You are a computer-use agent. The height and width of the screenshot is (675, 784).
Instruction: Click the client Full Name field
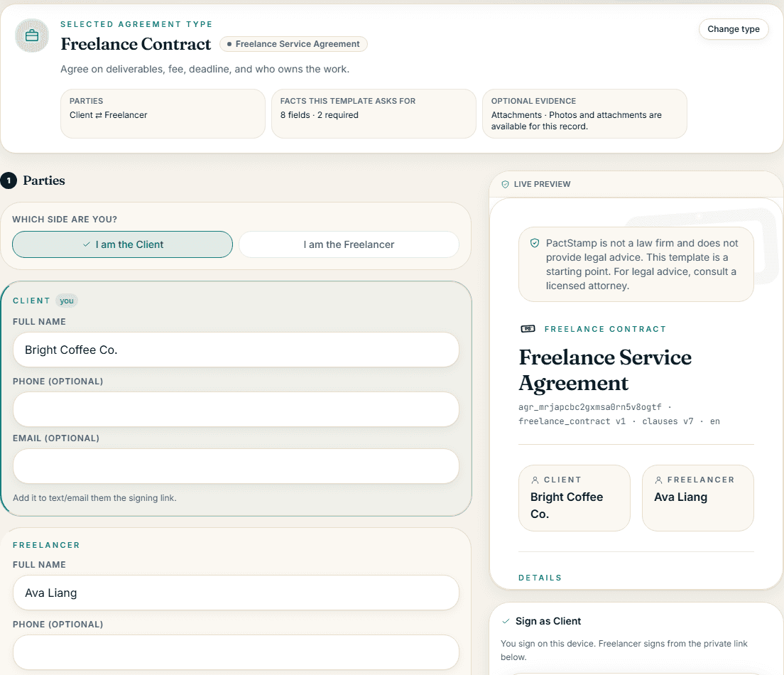[236, 350]
